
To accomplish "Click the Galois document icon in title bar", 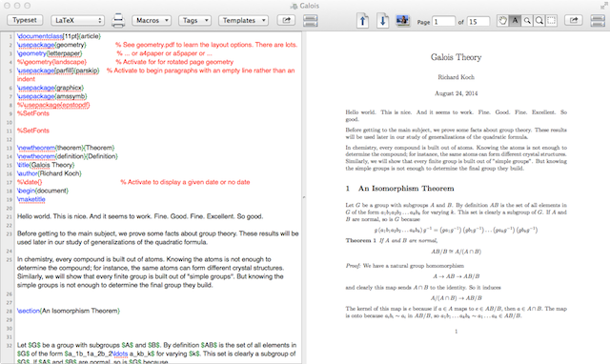I will (295, 6).
